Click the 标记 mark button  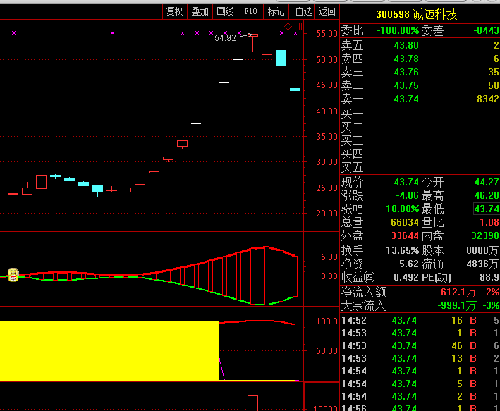point(276,12)
